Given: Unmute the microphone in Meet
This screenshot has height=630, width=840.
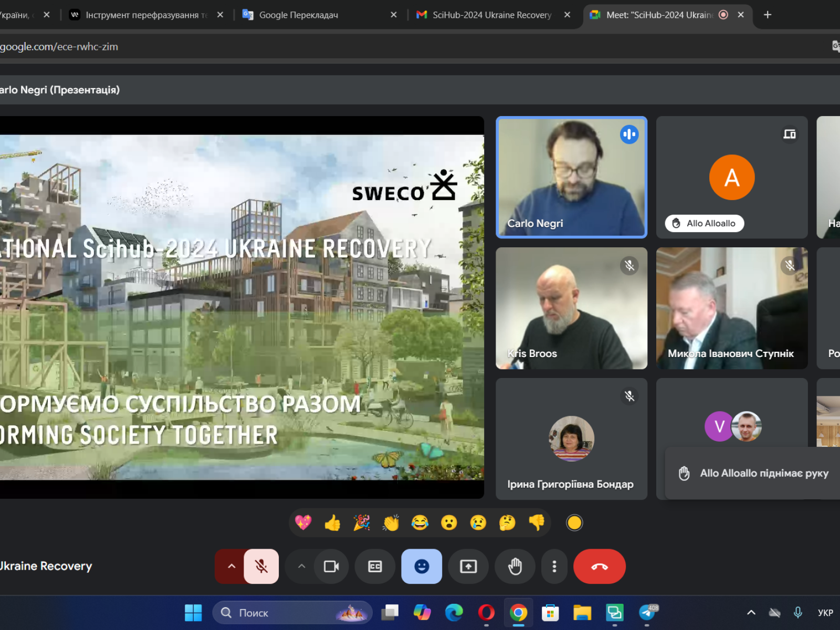Looking at the screenshot, I should click(261, 566).
